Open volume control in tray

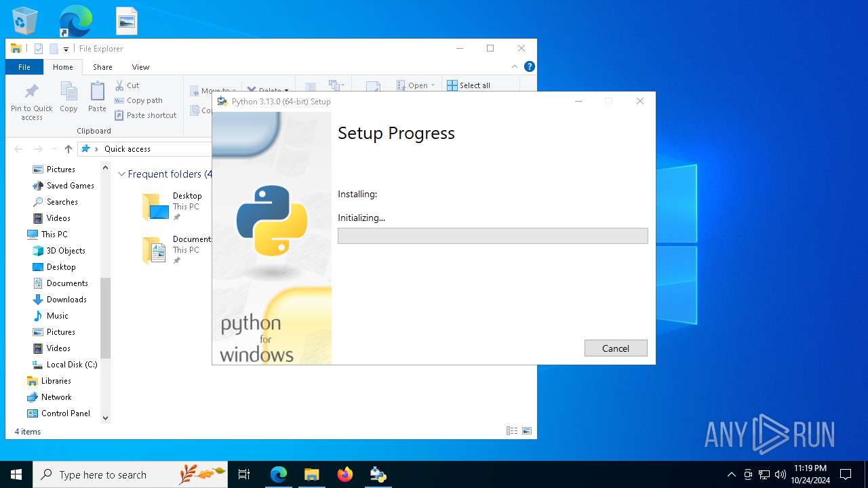pyautogui.click(x=781, y=474)
